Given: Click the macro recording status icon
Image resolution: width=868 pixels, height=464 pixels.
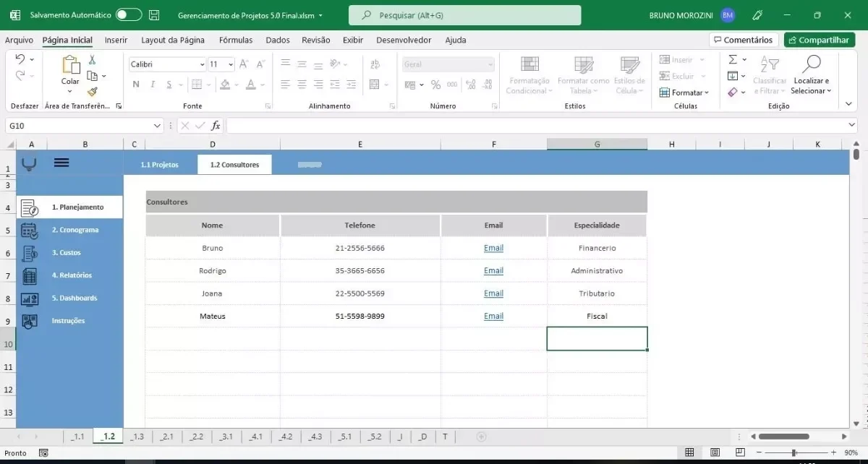Looking at the screenshot, I should [43, 453].
